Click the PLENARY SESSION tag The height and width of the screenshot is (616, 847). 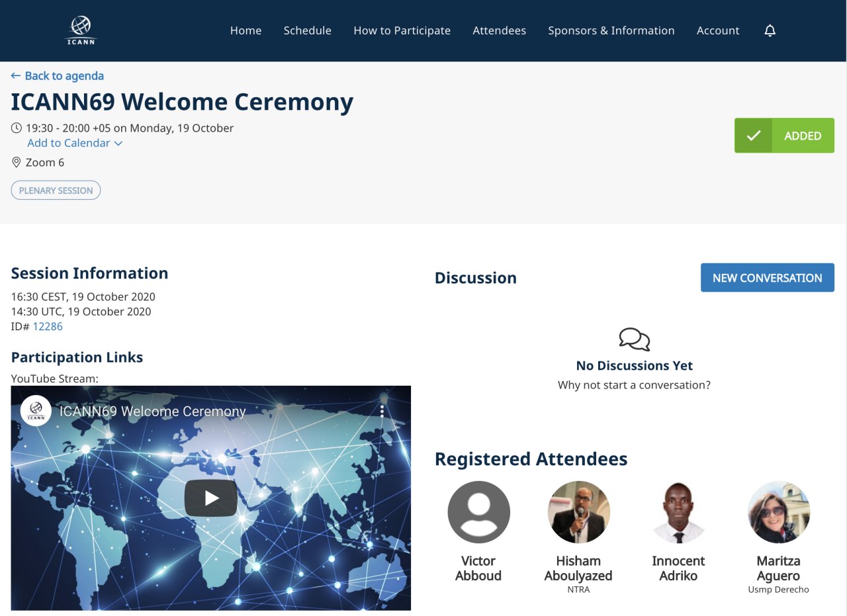56,191
